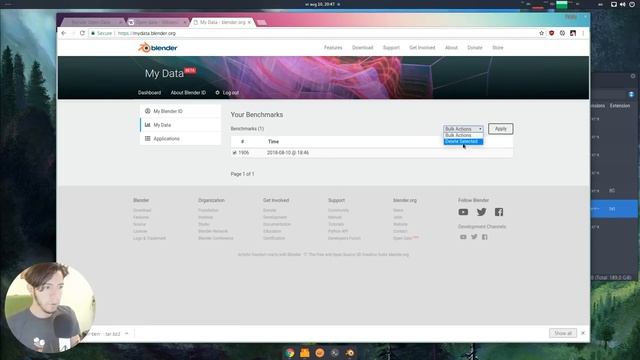Open a new browser tab
Viewport: 640px width, 360px height.
pos(262,22)
